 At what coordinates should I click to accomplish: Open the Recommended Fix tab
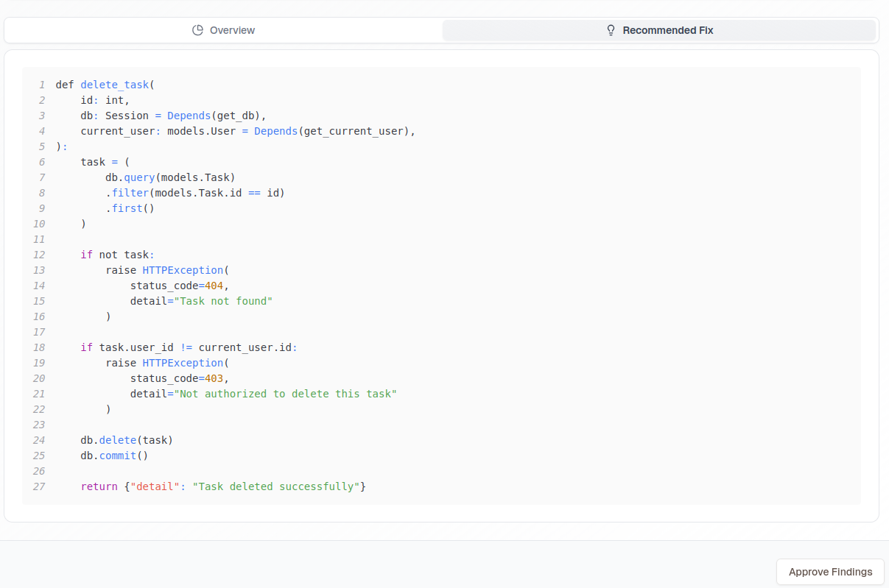pyautogui.click(x=658, y=30)
